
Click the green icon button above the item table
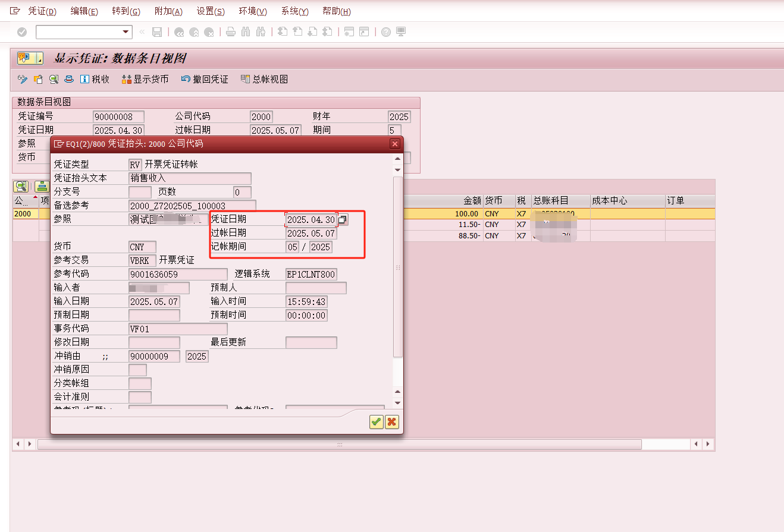click(42, 187)
